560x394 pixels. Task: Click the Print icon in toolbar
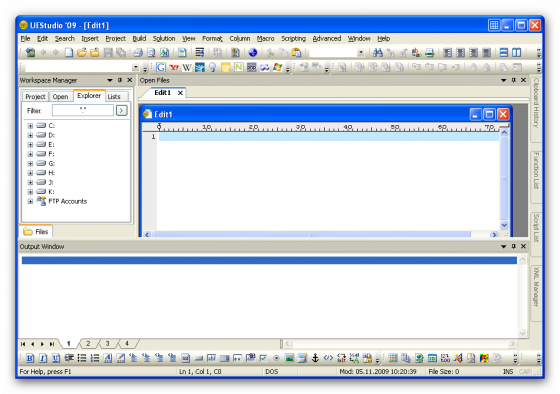point(138,53)
